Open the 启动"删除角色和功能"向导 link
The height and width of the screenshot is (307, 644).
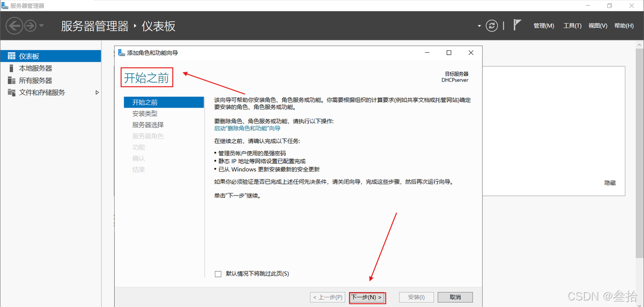[x=247, y=129]
